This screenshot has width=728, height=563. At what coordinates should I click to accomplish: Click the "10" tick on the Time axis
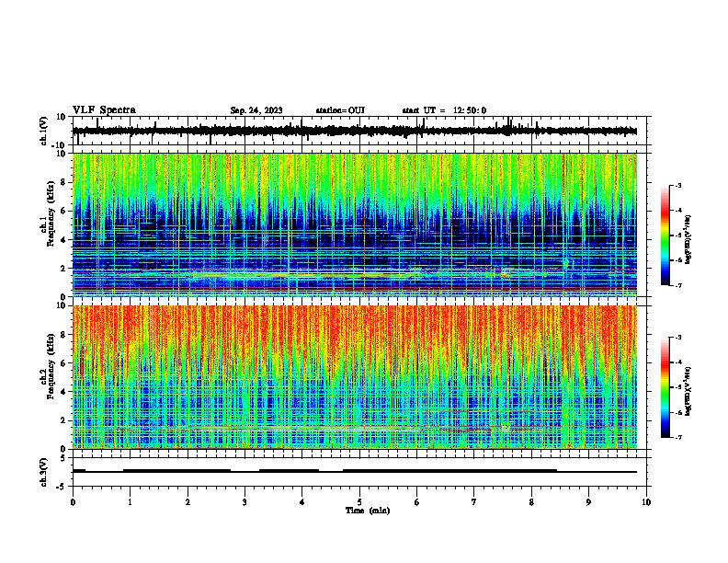tap(646, 502)
